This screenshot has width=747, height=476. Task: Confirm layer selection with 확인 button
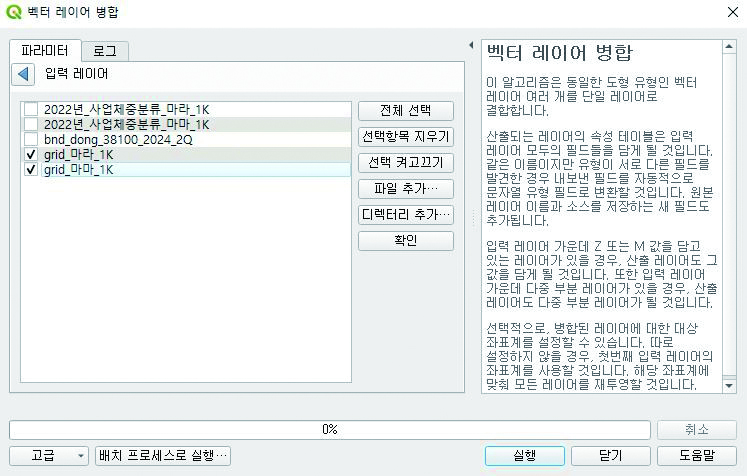[x=405, y=240]
